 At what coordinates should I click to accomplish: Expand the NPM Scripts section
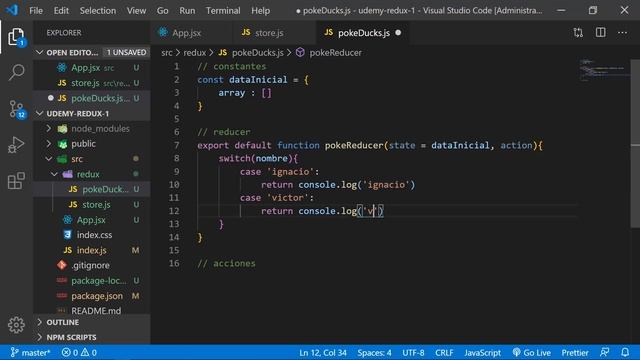pyautogui.click(x=92, y=338)
